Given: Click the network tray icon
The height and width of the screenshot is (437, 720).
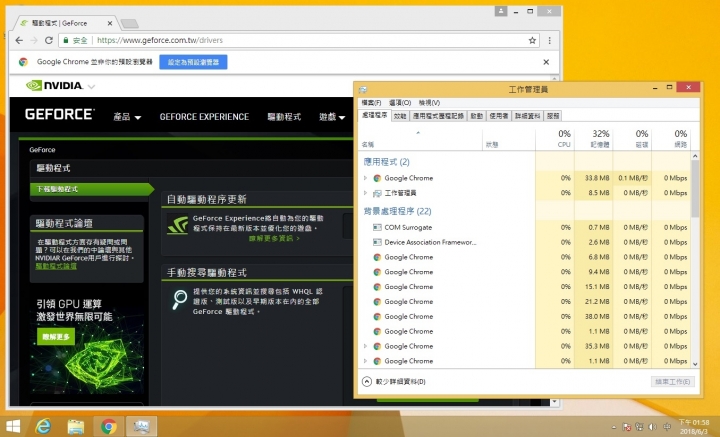Looking at the screenshot, I should click(x=639, y=427).
